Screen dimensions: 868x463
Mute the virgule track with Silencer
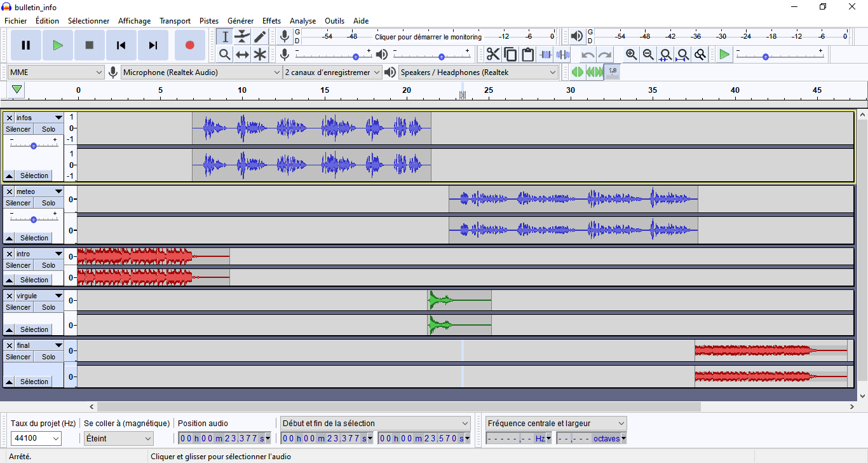[x=18, y=307]
